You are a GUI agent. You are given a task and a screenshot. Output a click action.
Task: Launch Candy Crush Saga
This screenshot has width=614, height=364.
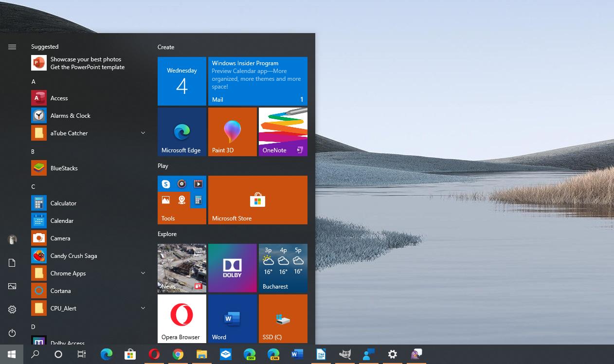tap(88, 256)
